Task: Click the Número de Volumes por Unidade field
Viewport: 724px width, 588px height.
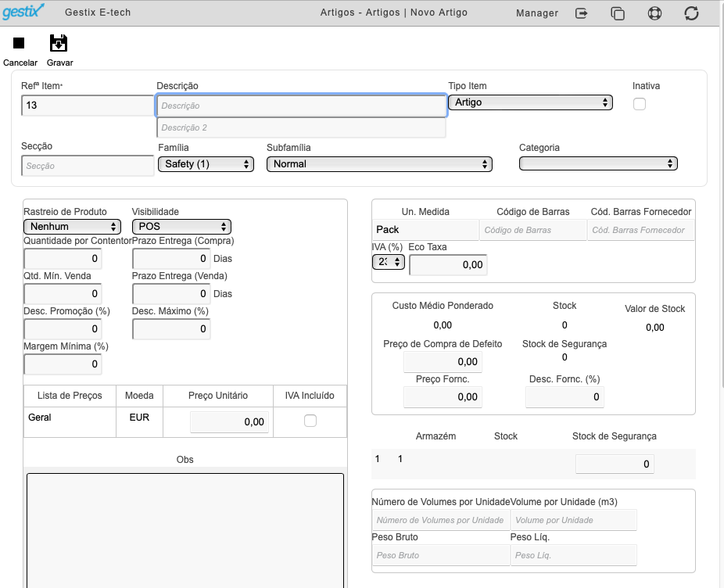Action: click(x=441, y=520)
